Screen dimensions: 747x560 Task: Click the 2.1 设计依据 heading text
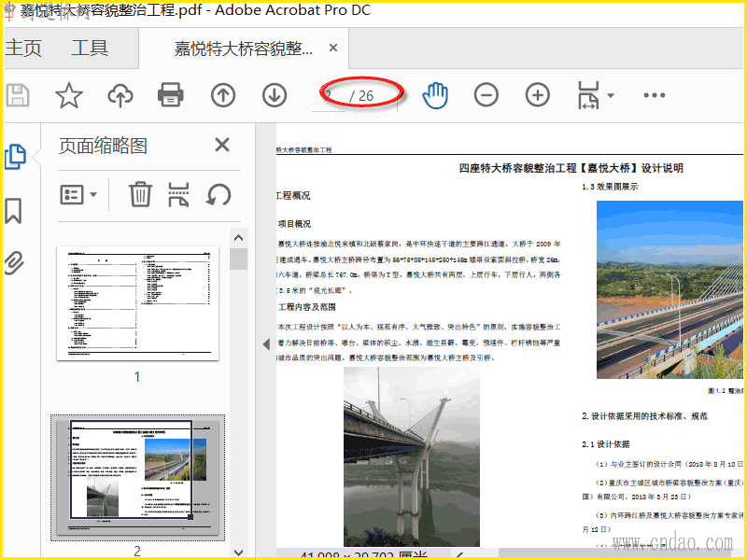coord(605,444)
